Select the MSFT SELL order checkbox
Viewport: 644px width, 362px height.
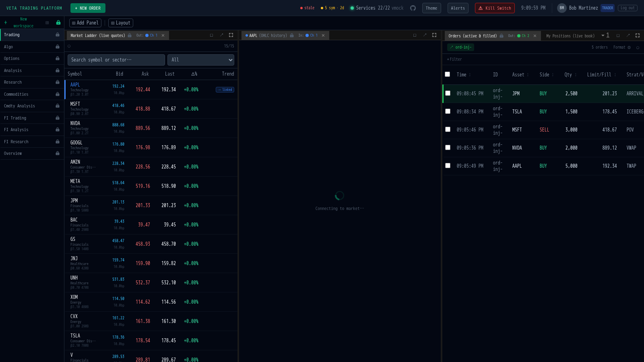[x=448, y=130]
